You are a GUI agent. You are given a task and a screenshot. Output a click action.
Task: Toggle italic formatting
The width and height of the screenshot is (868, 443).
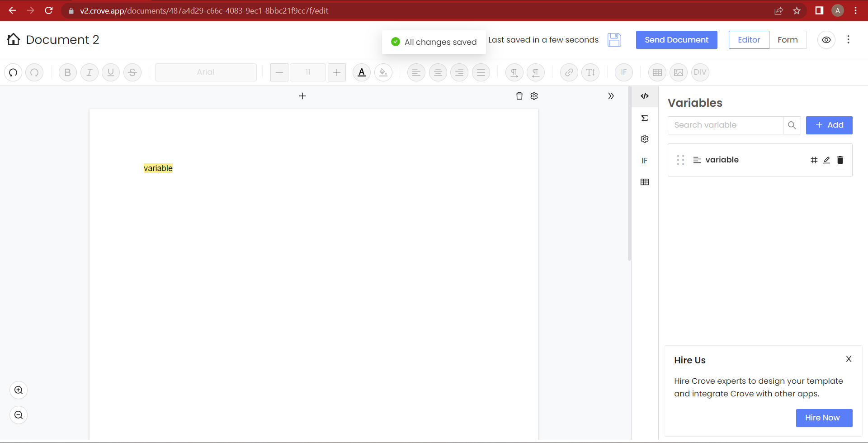pyautogui.click(x=89, y=72)
